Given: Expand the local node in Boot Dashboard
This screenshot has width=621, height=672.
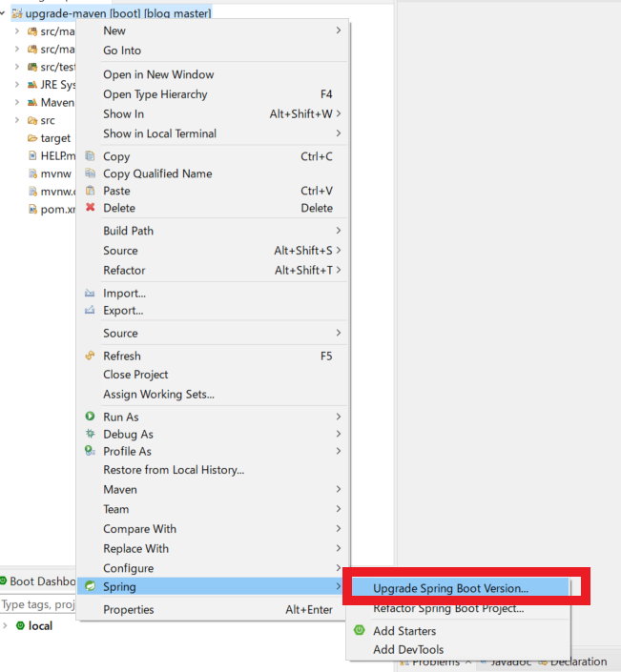Looking at the screenshot, I should point(5,625).
